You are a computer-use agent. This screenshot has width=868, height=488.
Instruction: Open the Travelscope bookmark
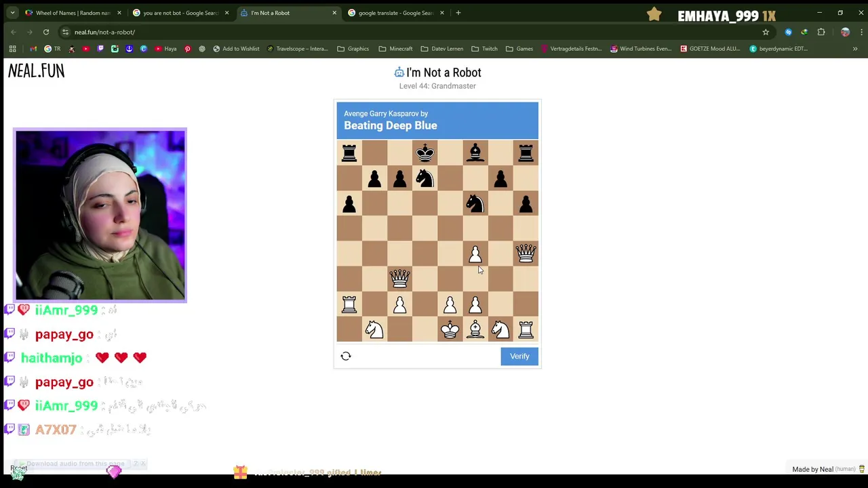coord(297,49)
